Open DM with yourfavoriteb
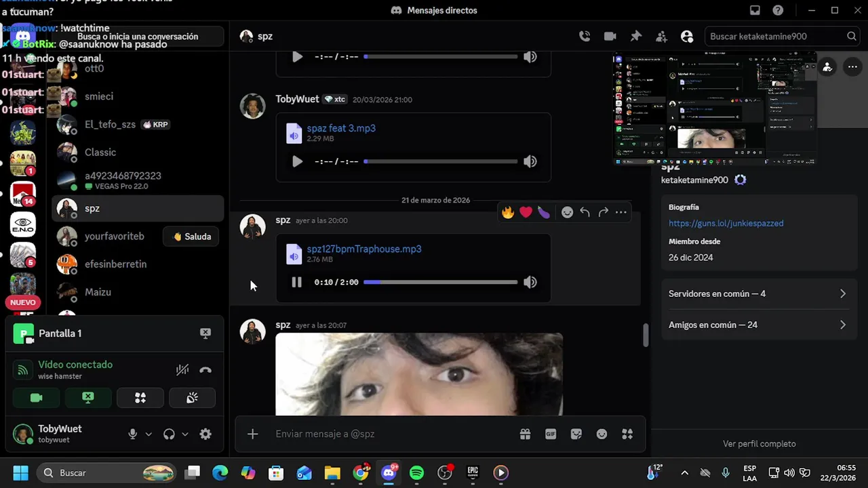The image size is (868, 488). pos(107,237)
